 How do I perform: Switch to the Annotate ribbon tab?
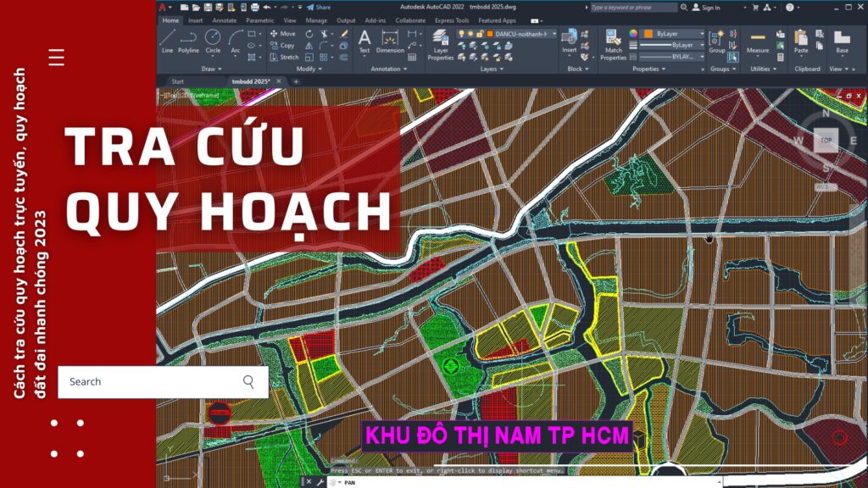pyautogui.click(x=223, y=19)
